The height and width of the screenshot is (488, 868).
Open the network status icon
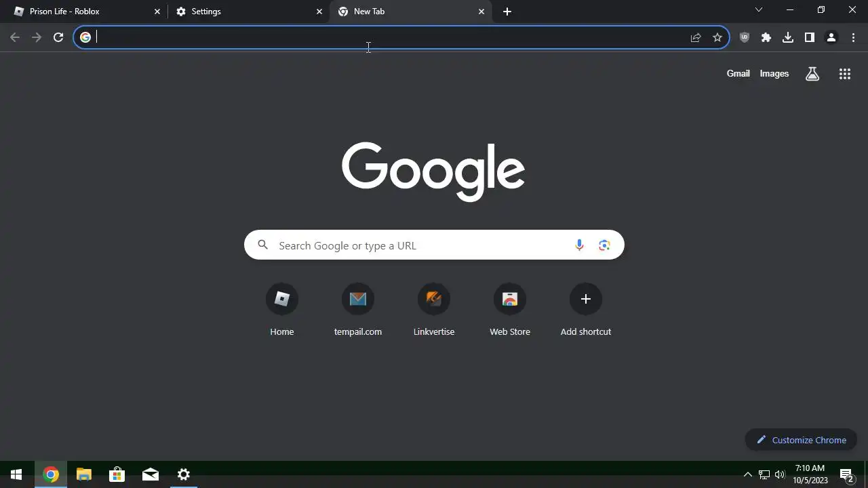coord(764,474)
